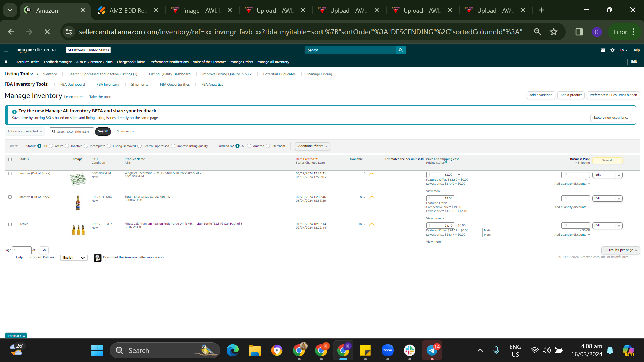Open the messages envelope icon
The height and width of the screenshot is (362, 644).
point(603,50)
